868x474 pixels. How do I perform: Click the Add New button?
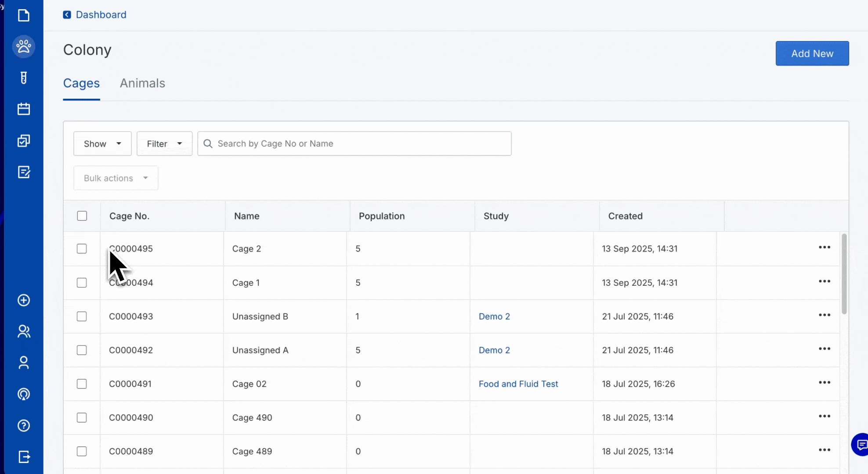point(812,53)
